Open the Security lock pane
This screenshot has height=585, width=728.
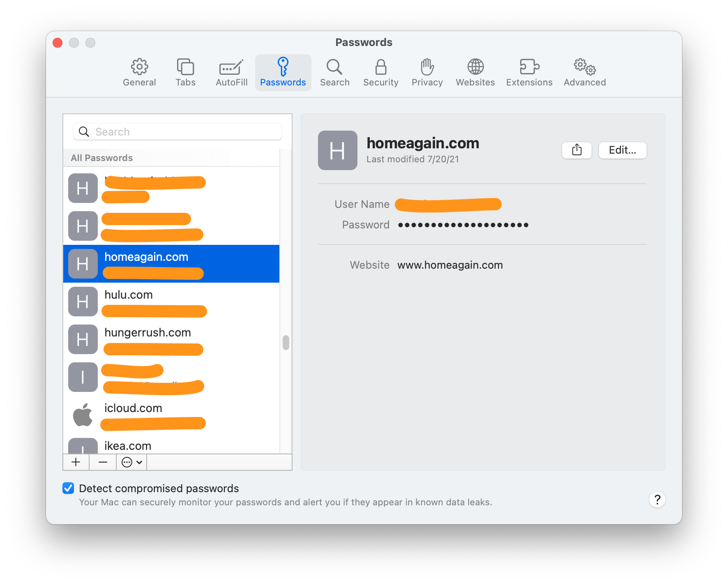pos(381,73)
